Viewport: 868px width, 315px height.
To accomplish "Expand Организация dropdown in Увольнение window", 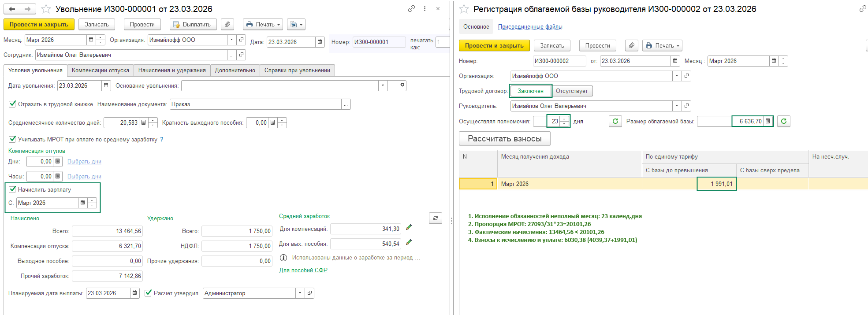I will (232, 40).
